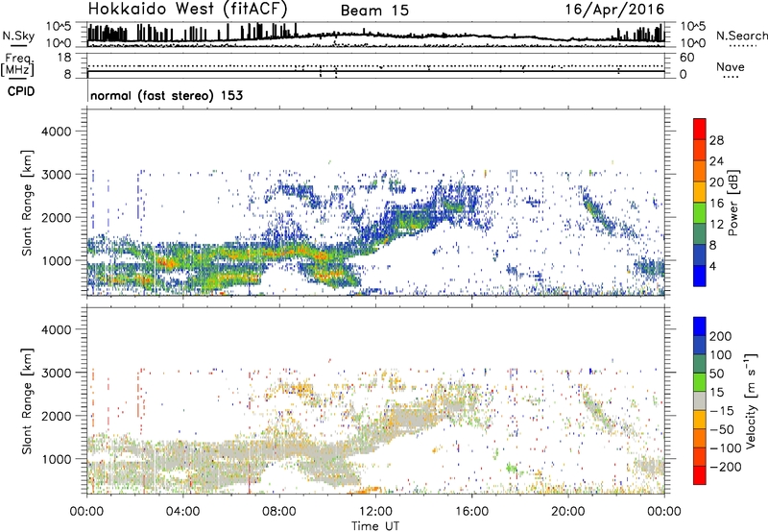Image resolution: width=768 pixels, height=532 pixels.
Task: Click the '200' value on the velocity scale
Action: [721, 336]
